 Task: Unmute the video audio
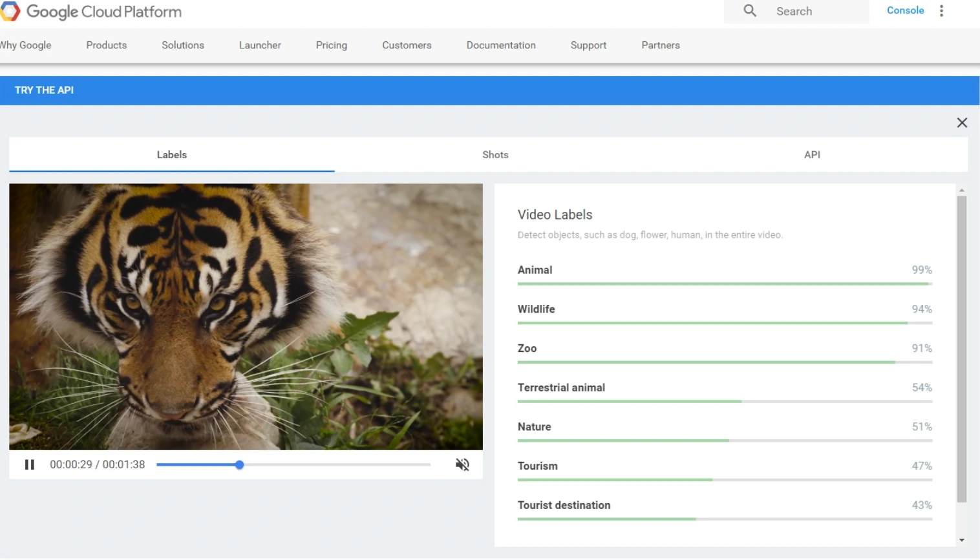point(462,464)
